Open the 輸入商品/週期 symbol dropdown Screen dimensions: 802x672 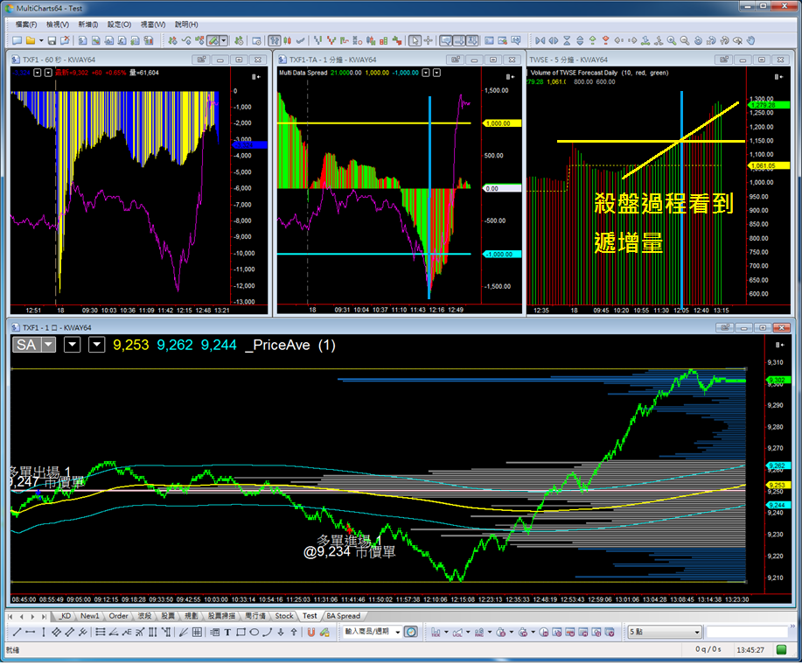397,632
